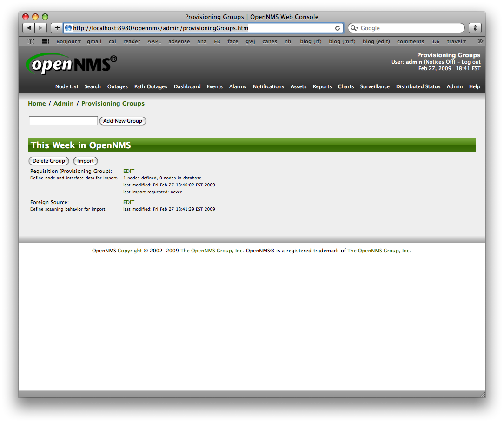Go to Events page

point(215,86)
